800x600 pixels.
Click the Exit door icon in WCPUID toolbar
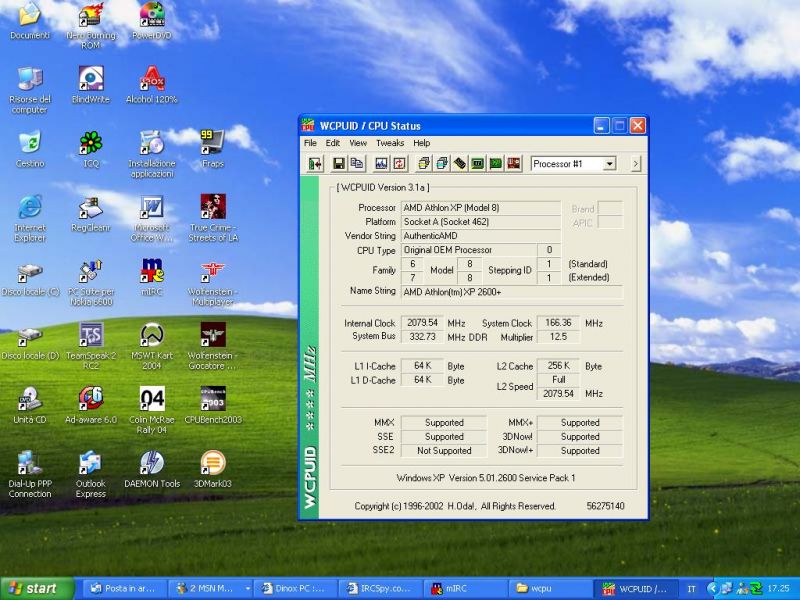pos(315,164)
